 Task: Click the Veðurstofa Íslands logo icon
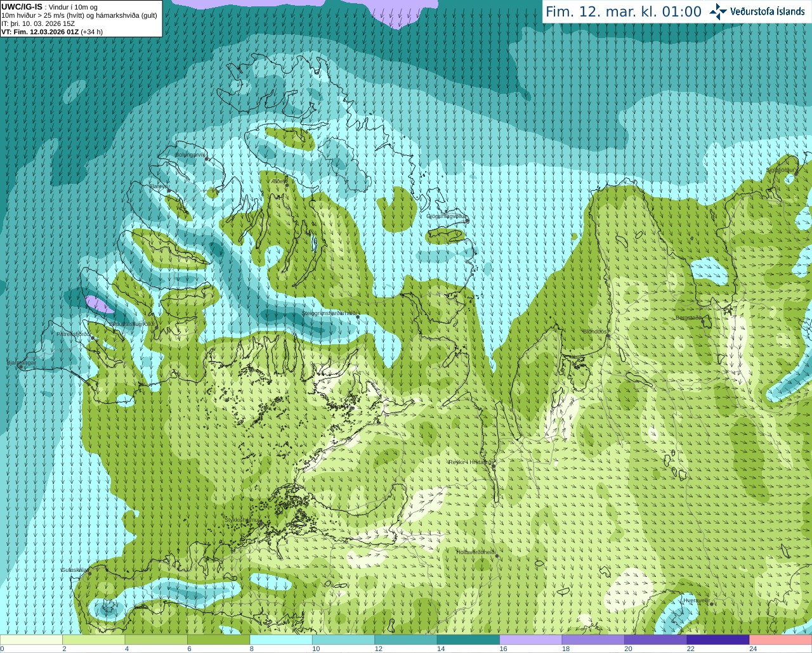coord(718,11)
